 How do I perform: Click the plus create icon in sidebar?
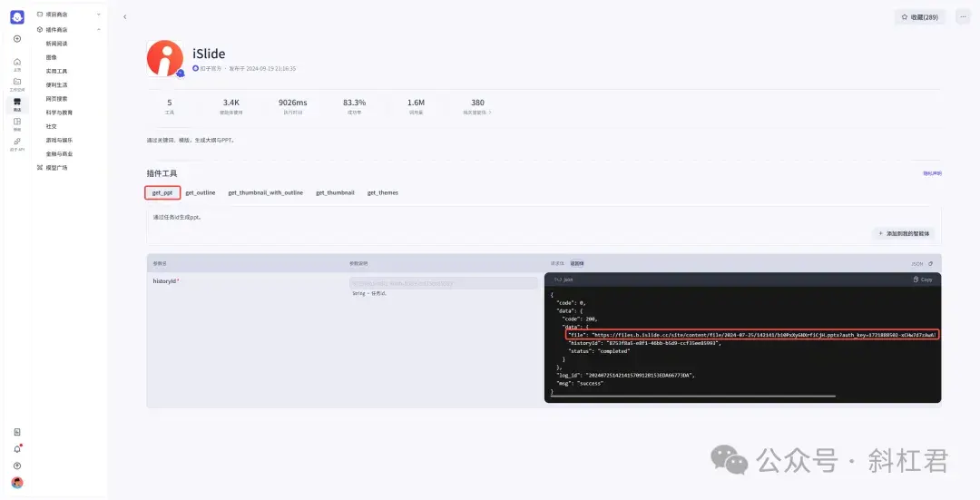pyautogui.click(x=17, y=39)
